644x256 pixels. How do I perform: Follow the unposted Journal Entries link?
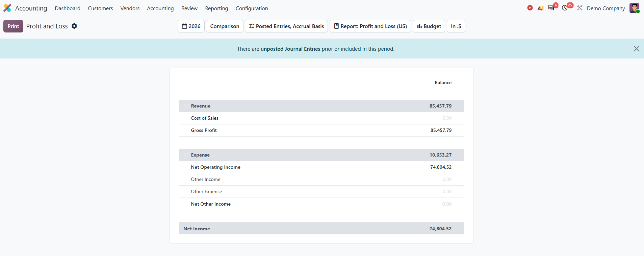(x=290, y=49)
